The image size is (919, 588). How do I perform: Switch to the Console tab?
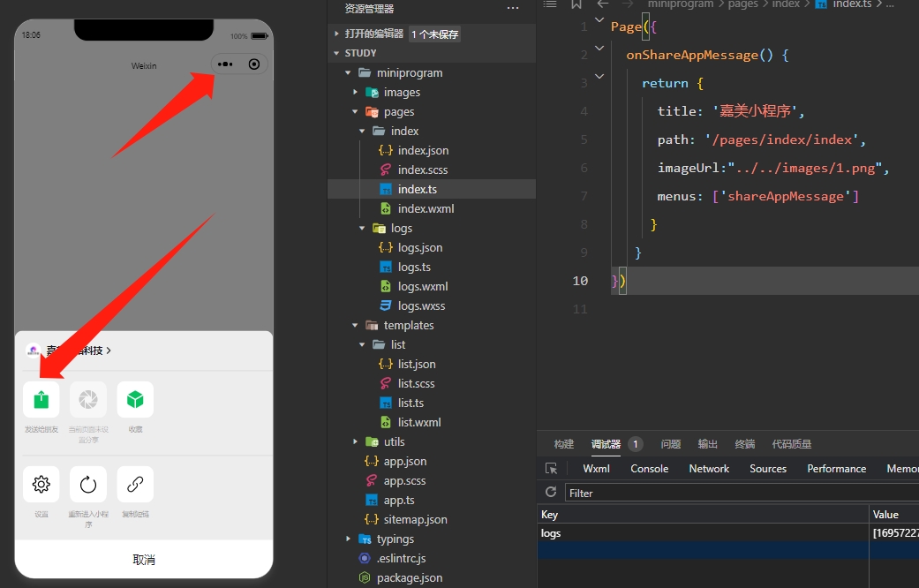(x=649, y=469)
